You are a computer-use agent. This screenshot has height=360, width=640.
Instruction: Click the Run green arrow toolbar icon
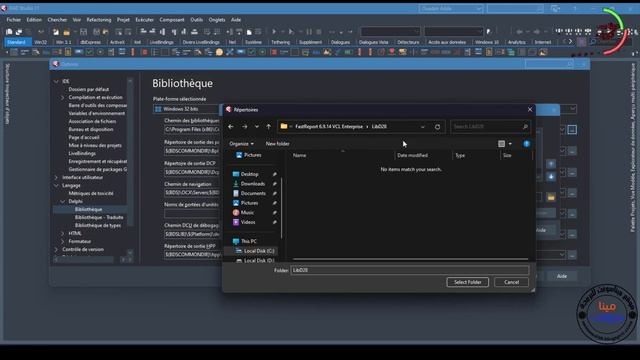274,32
